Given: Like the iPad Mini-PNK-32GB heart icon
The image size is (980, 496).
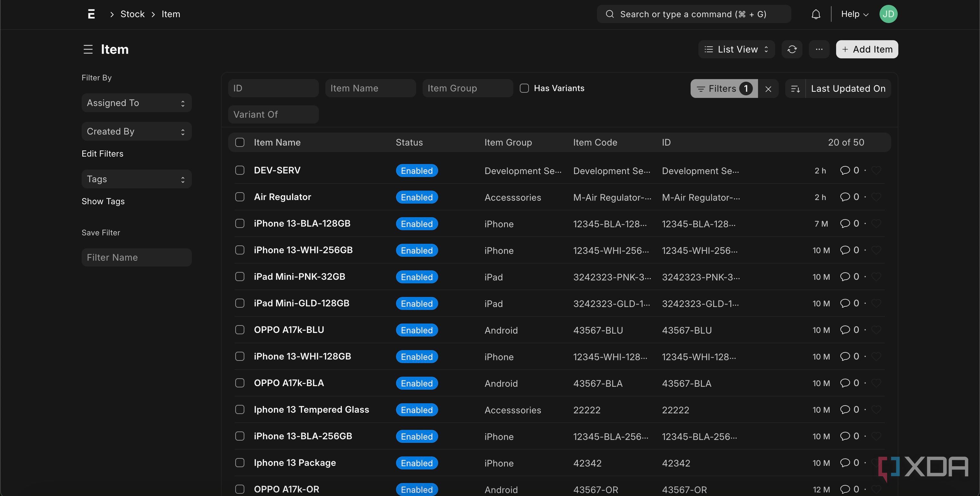Looking at the screenshot, I should (x=876, y=277).
